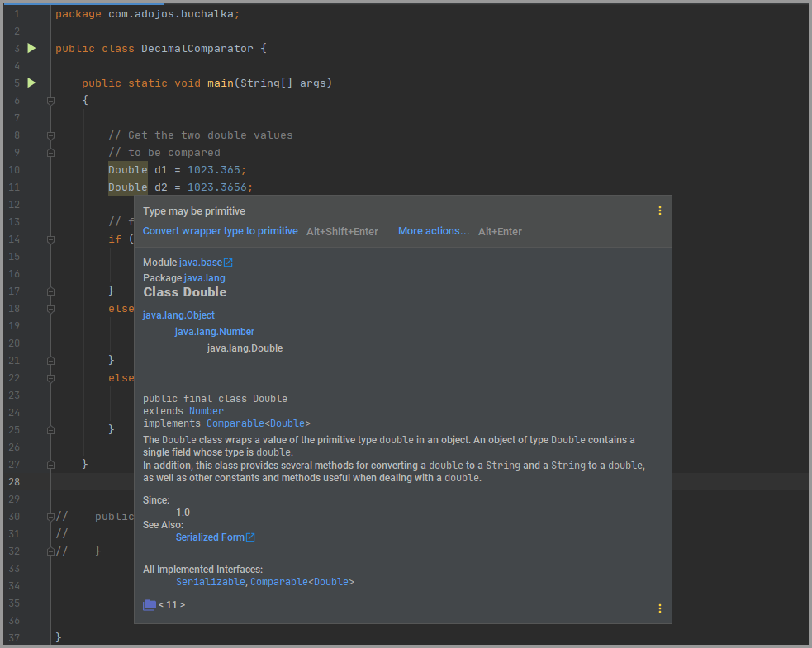This screenshot has width=812, height=648.
Task: Follow the java.lang.Object hierarchy link
Action: (178, 315)
